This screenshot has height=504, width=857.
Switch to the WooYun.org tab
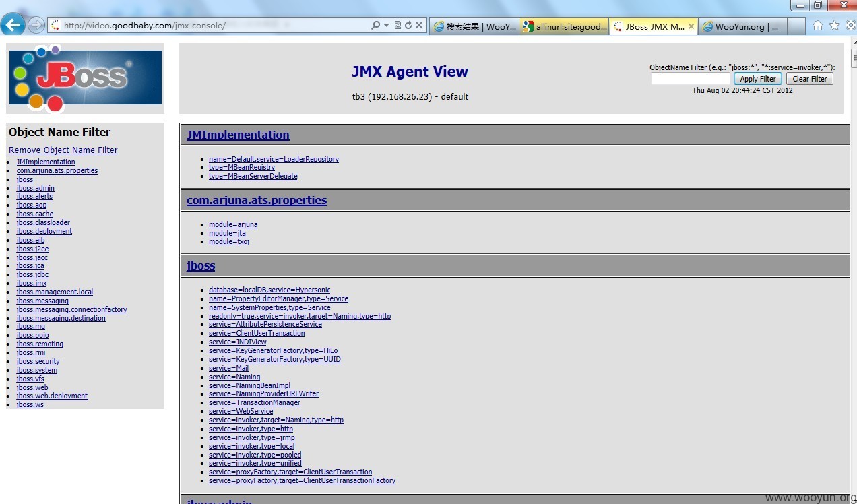(742, 26)
